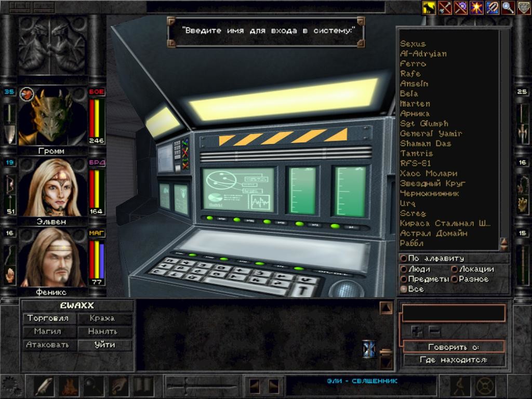Click the sword combat mode icon
This screenshot has width=532, height=399.
tap(202, 386)
